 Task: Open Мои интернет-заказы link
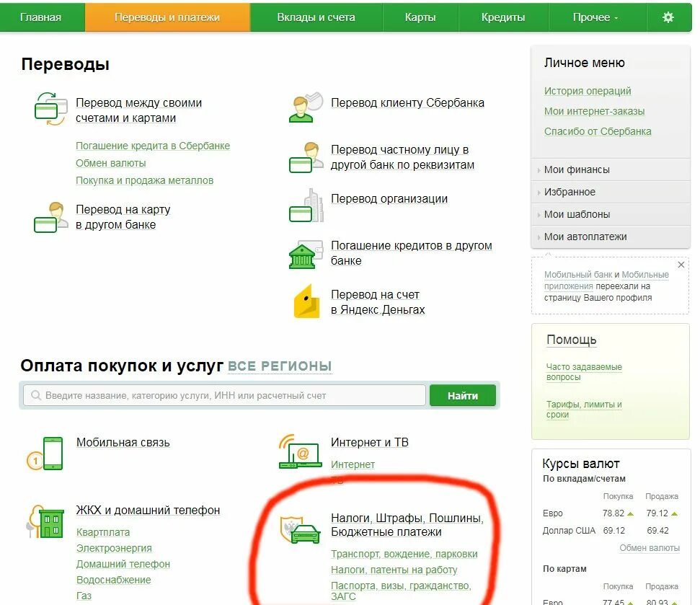point(594,111)
